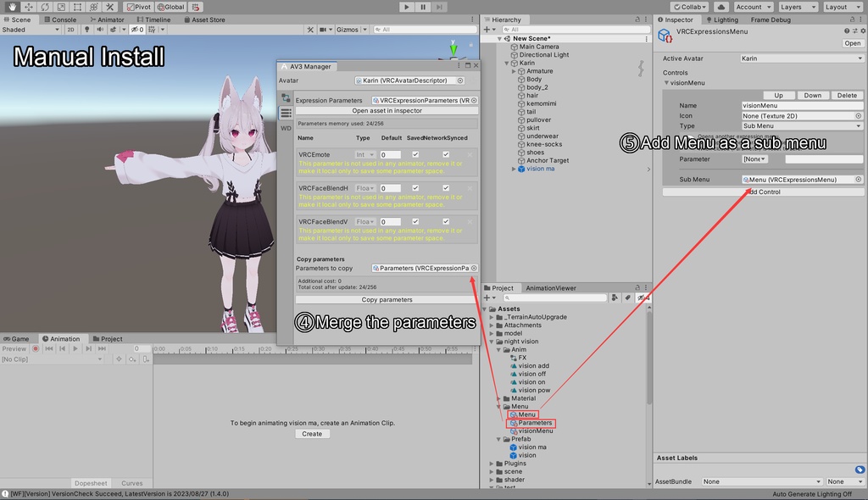868x500 pixels.
Task: Click Create animation clip button
Action: click(312, 434)
